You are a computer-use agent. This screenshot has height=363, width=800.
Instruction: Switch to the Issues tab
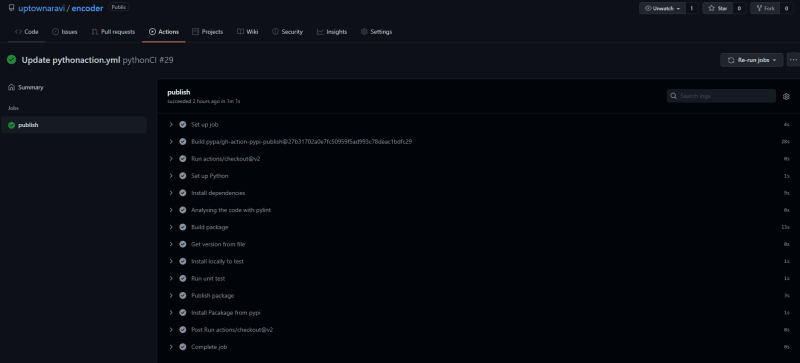click(x=65, y=32)
